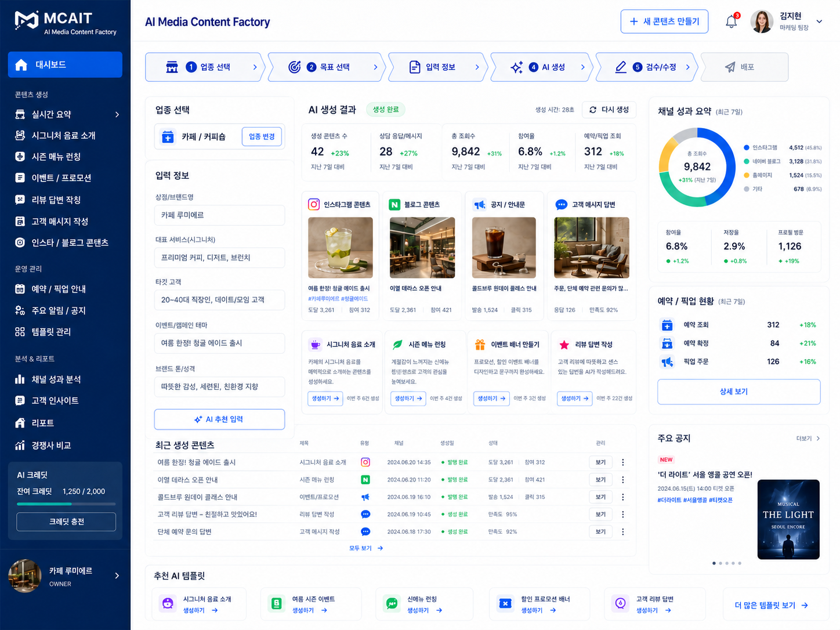
Task: Click first carousel dot under 주요 공지
Action: (714, 563)
